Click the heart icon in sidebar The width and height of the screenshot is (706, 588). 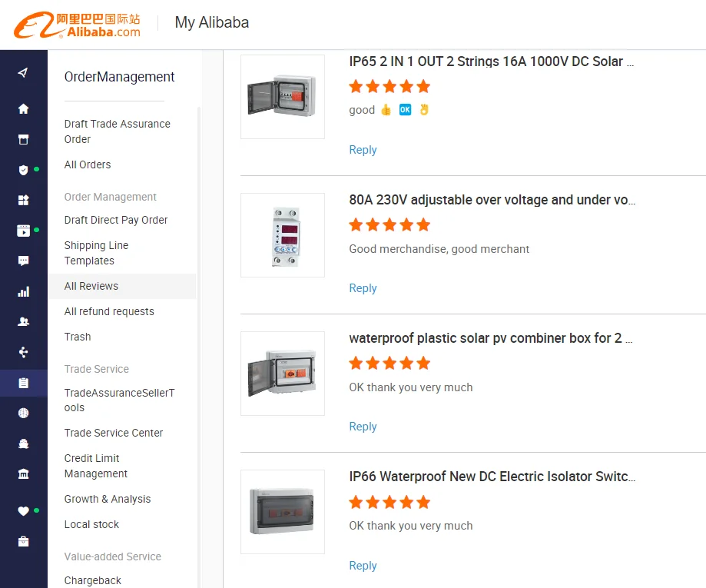[x=23, y=511]
